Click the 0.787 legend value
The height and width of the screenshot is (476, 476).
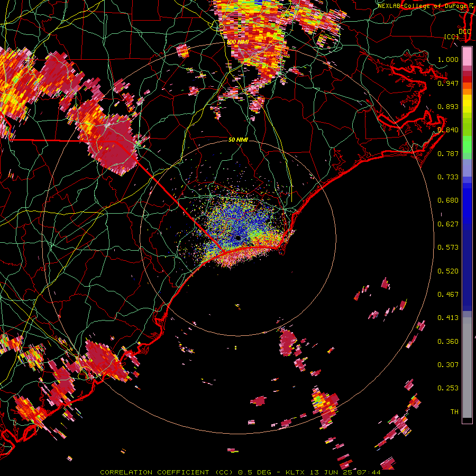448,153
